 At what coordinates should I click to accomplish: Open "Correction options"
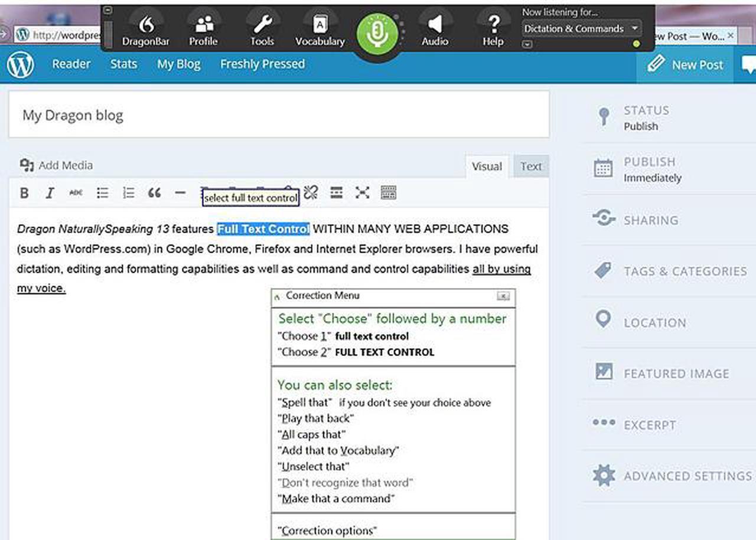point(327,531)
